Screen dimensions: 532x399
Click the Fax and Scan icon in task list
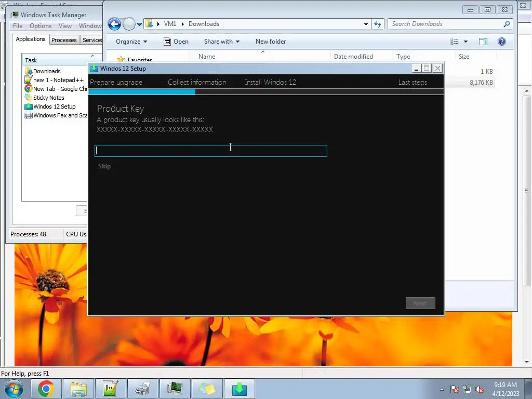(x=28, y=115)
